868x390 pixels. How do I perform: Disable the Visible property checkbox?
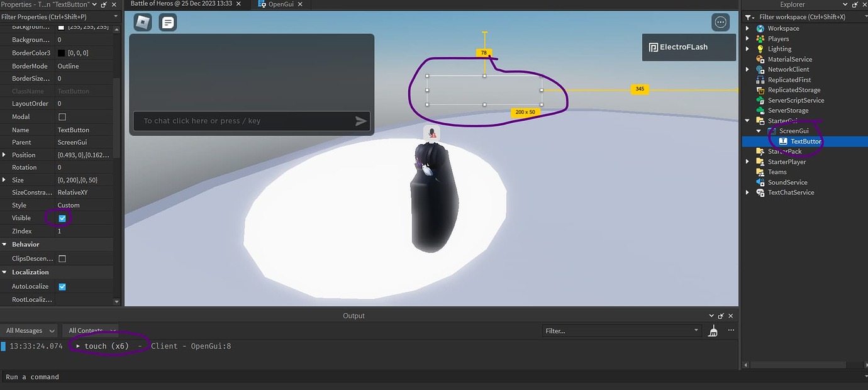pos(61,218)
